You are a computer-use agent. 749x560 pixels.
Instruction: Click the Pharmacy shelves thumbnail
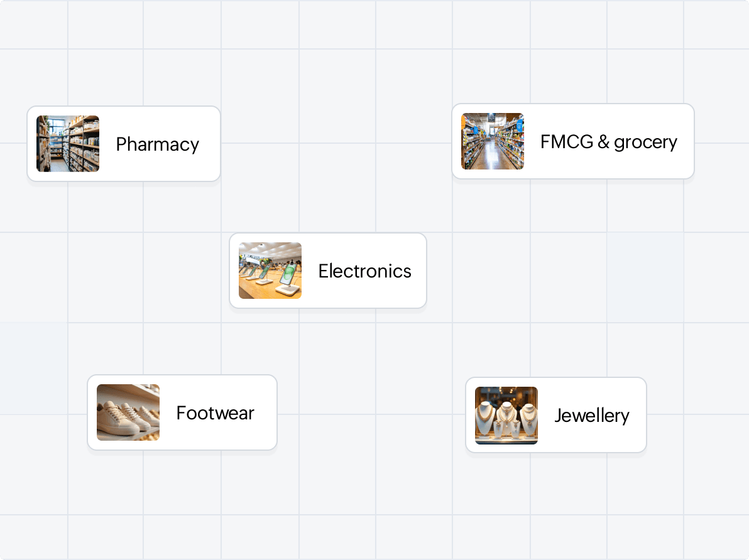[x=68, y=144]
